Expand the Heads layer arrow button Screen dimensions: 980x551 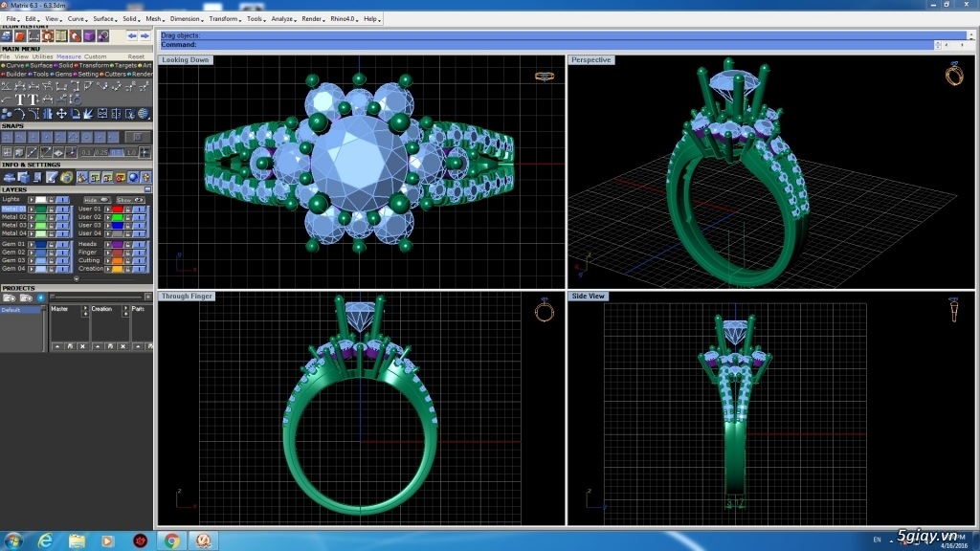click(x=108, y=244)
